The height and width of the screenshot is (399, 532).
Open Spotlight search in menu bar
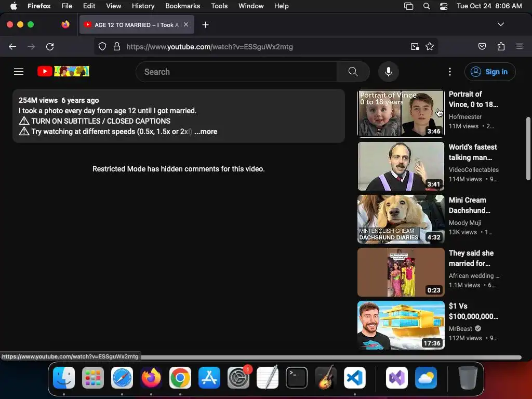pos(427,6)
